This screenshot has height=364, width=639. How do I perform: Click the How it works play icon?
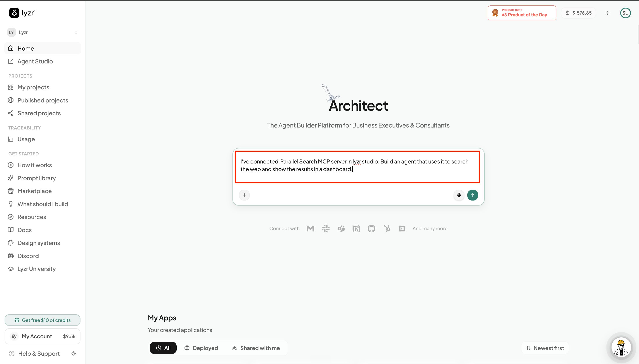10,165
